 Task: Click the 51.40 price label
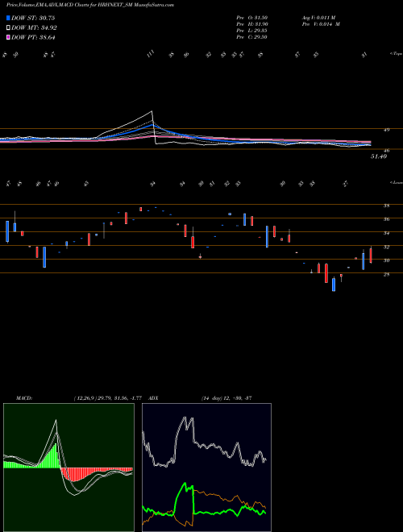click(x=379, y=156)
